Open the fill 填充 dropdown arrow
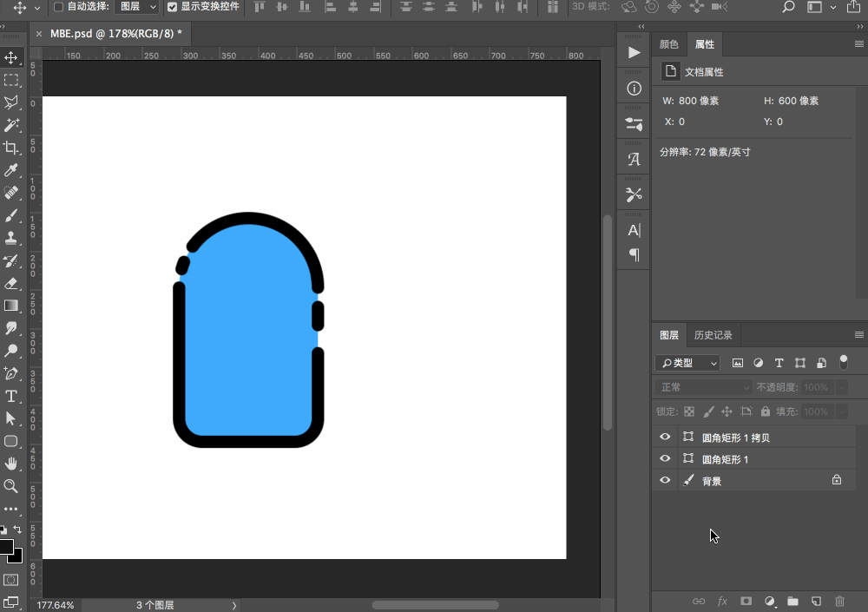Image resolution: width=868 pixels, height=612 pixels. [841, 411]
